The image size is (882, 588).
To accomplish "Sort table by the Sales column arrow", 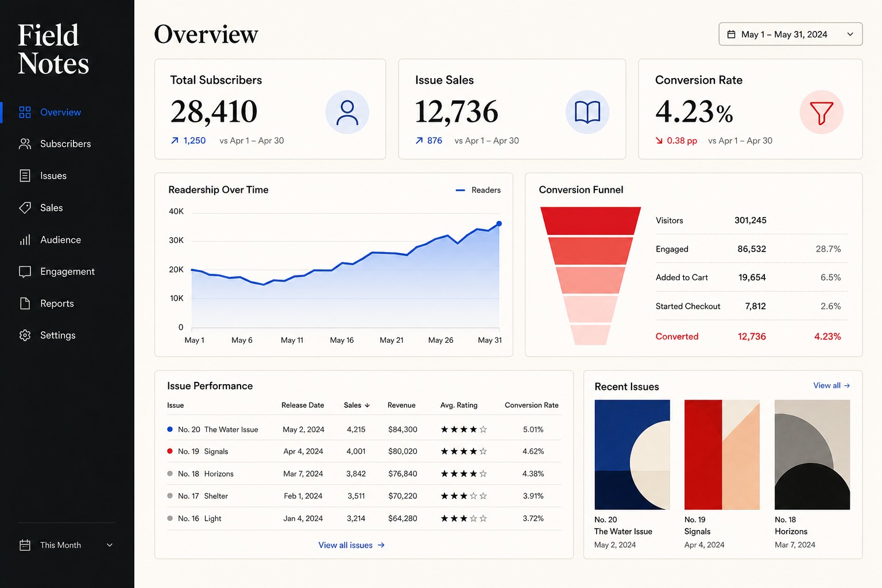I will (x=367, y=405).
